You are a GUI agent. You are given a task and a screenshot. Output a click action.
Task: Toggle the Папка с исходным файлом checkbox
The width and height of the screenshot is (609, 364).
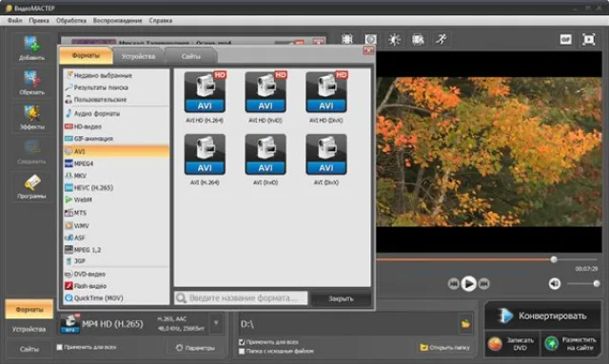point(242,352)
